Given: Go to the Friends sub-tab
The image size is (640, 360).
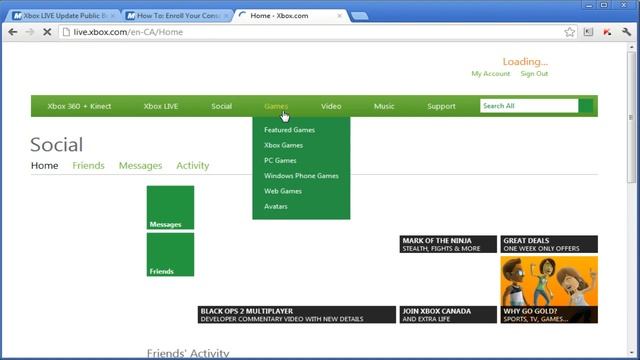Looking at the screenshot, I should [88, 165].
